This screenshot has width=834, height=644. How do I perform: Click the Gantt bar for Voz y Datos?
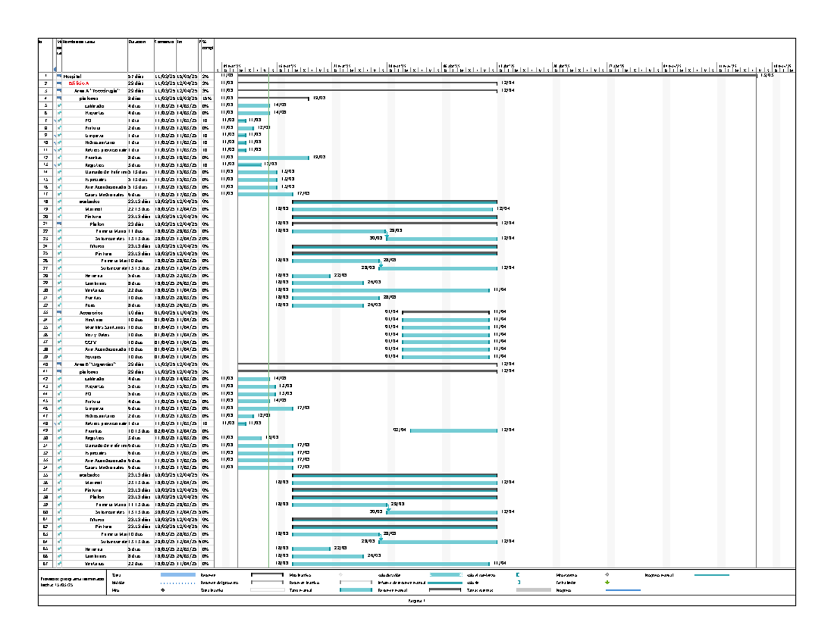coord(447,334)
